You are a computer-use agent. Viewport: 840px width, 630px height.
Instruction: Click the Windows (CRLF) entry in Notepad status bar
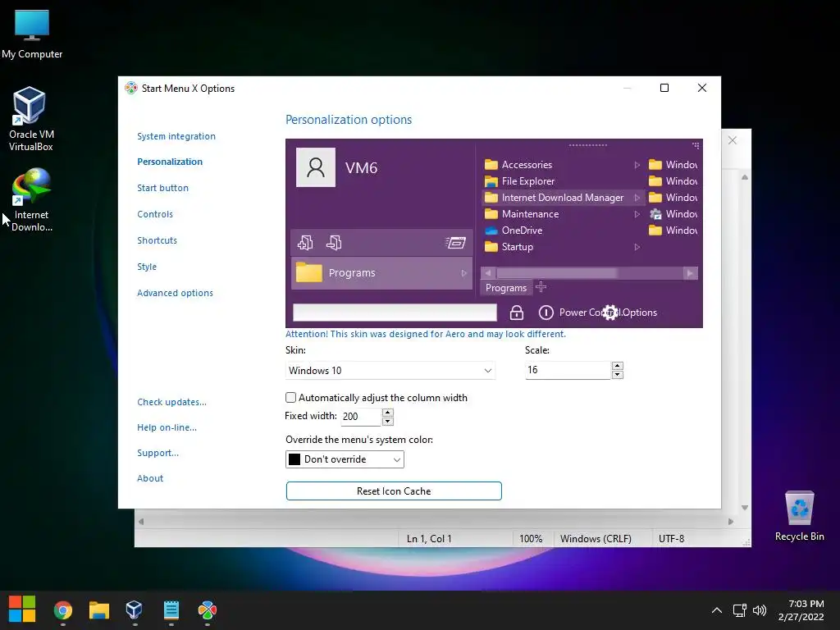click(596, 538)
